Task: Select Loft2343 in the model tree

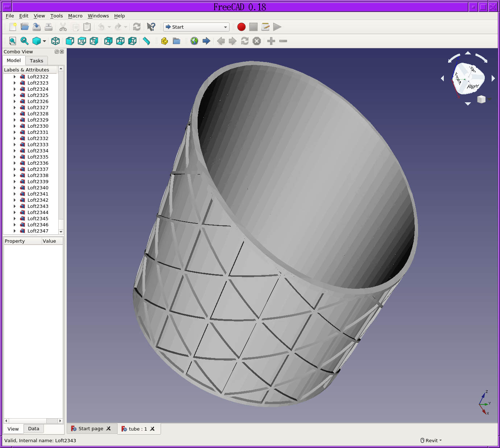Action: [x=38, y=206]
